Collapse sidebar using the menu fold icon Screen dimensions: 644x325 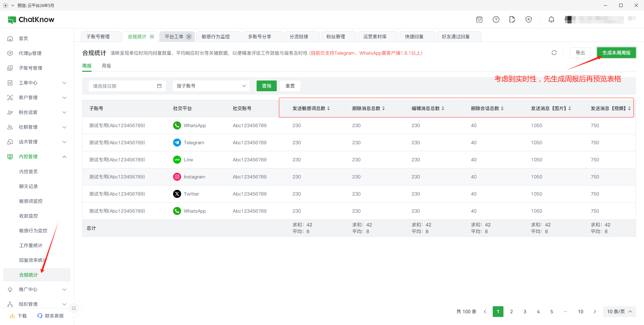tap(74, 308)
